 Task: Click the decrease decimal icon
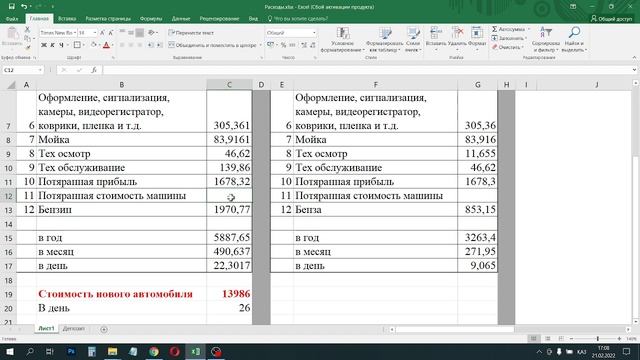pos(313,45)
